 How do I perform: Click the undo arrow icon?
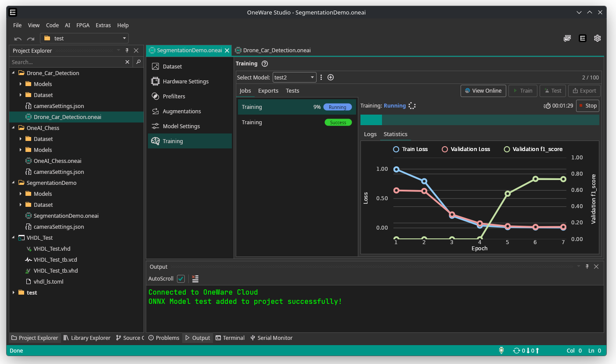(18, 39)
